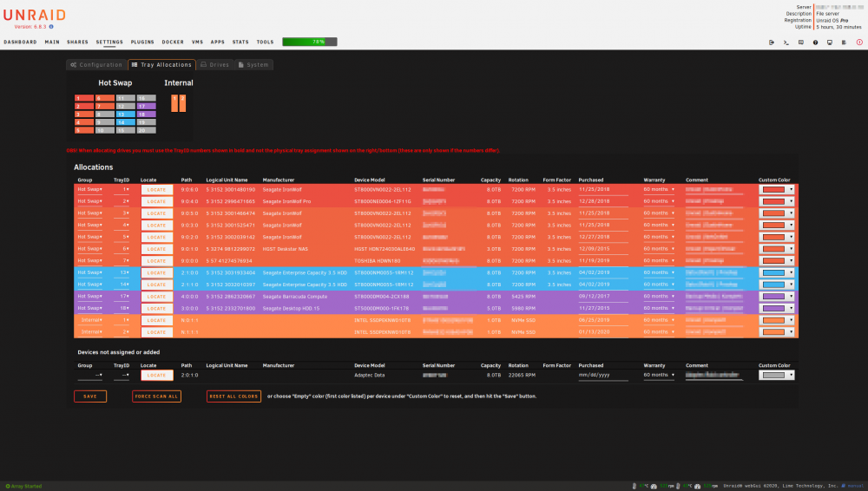Click Internal tray 1 in layout

(174, 103)
